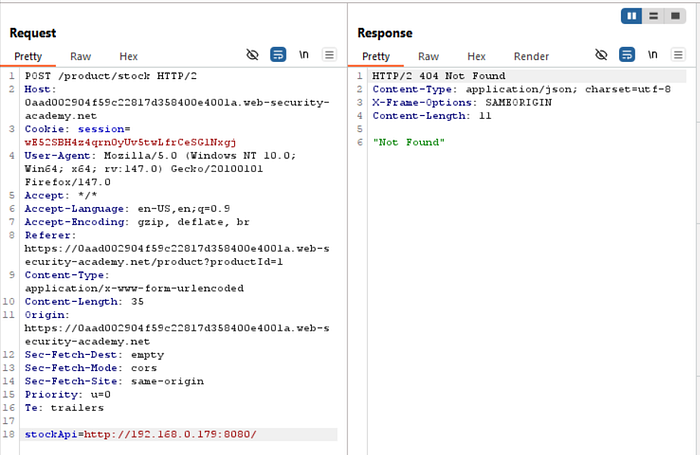The width and height of the screenshot is (700, 455).
Task: Switch to Request Raw tab
Action: 80,56
